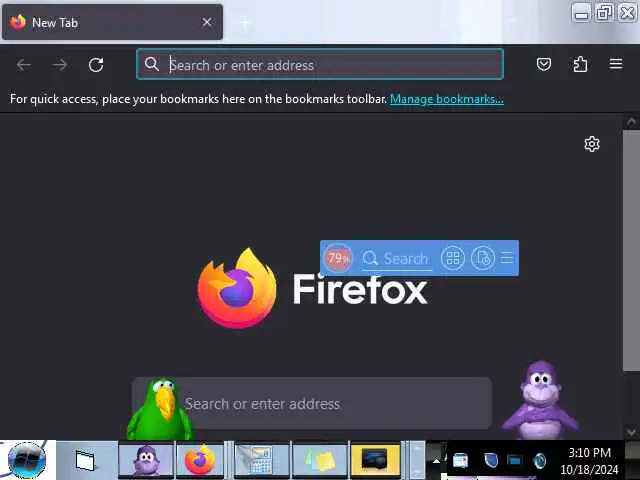Open the Firefox application menu
640x480 pixels.
(616, 64)
